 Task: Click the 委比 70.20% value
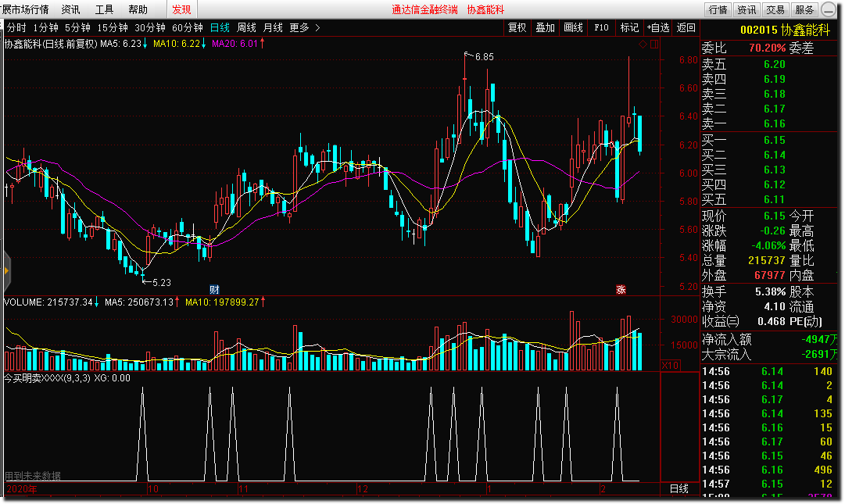point(767,48)
